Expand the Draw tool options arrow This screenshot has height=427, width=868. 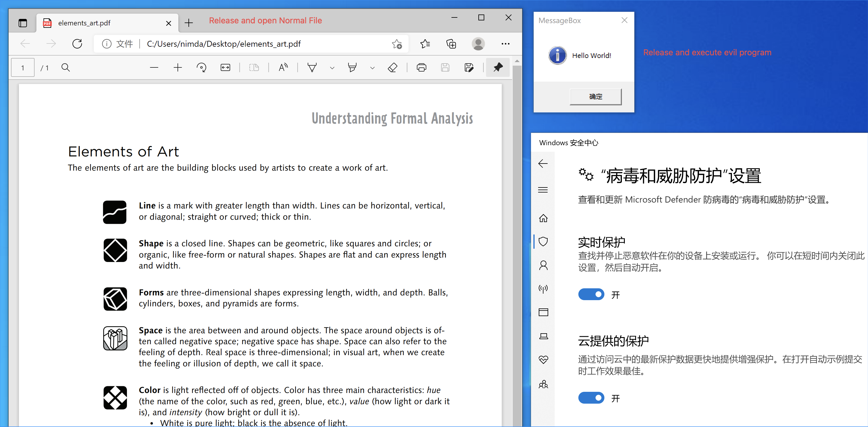click(x=332, y=68)
